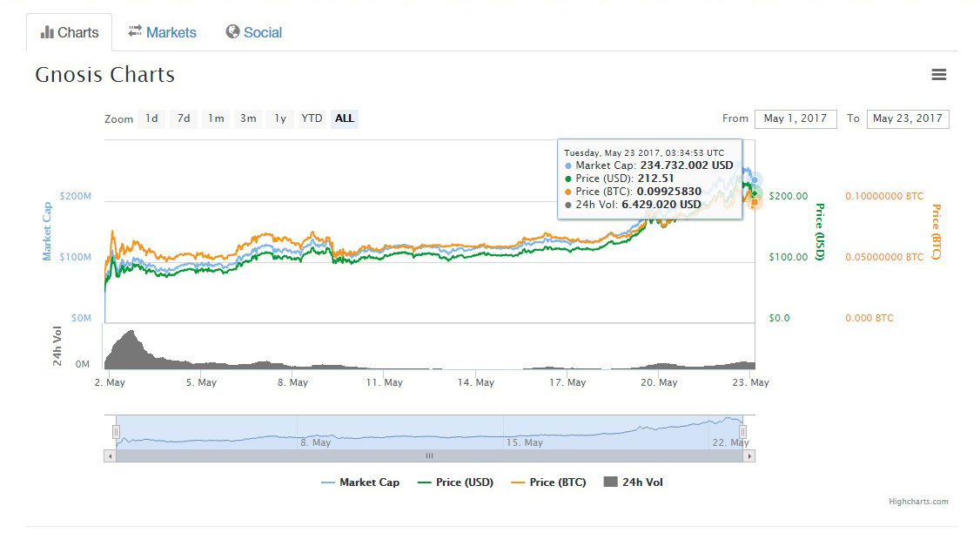The width and height of the screenshot is (980, 533).
Task: Click the 20. May x-axis label
Action: [x=659, y=382]
